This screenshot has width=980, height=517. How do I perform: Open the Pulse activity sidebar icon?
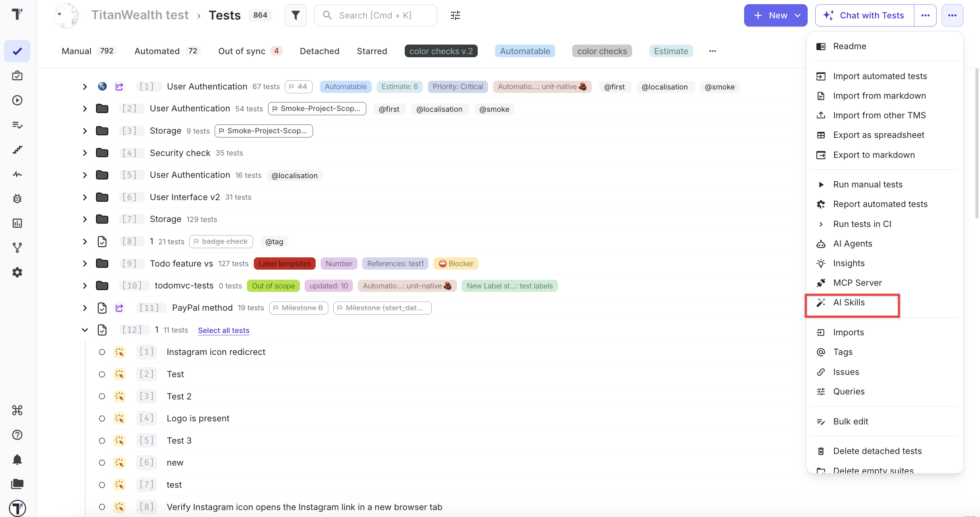pyautogui.click(x=17, y=174)
